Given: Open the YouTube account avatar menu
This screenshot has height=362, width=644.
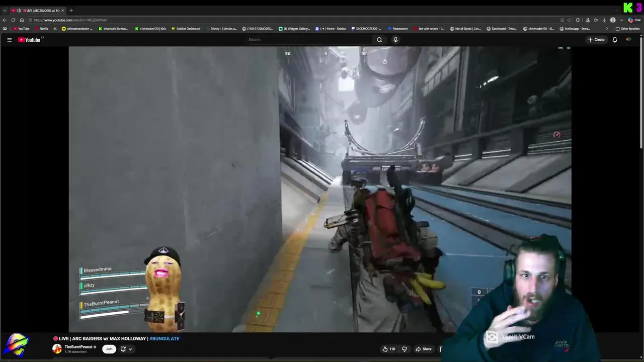Looking at the screenshot, I should pos(628,40).
